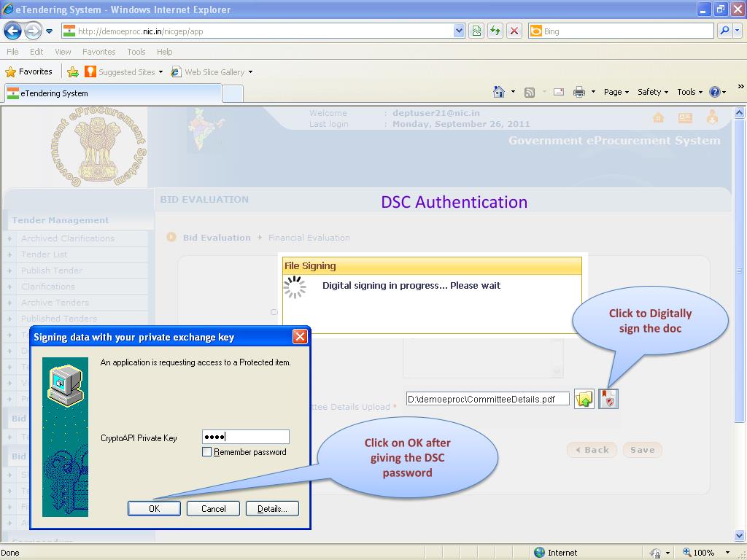The width and height of the screenshot is (747, 560).
Task: Open the Favorites menu
Action: click(98, 52)
